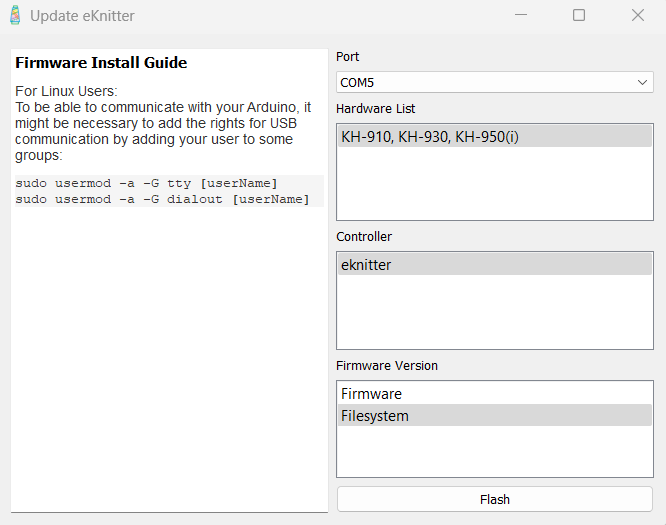Click the eKnitter app icon in title bar
Image resolution: width=666 pixels, height=525 pixels.
[15, 16]
